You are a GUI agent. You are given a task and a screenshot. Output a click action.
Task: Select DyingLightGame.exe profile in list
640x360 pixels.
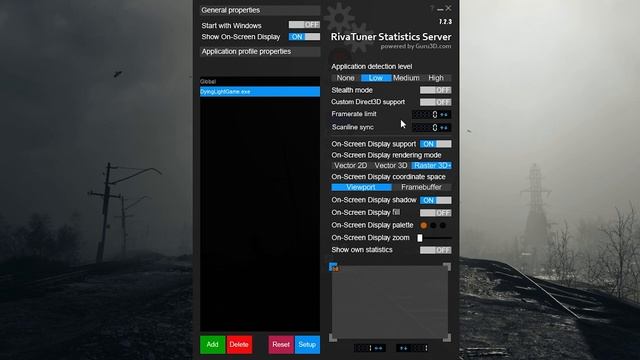click(x=260, y=91)
